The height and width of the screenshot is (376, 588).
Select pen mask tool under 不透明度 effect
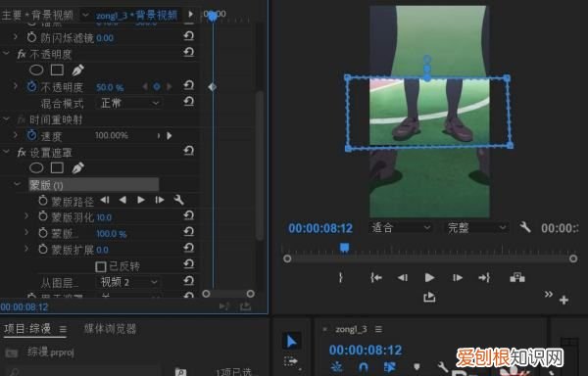coord(77,70)
